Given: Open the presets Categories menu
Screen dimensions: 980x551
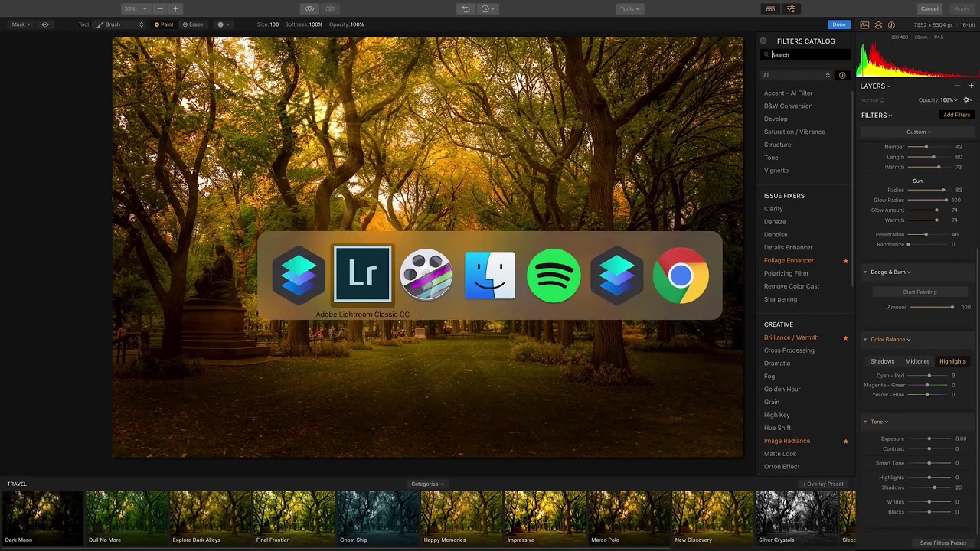Looking at the screenshot, I should (427, 484).
